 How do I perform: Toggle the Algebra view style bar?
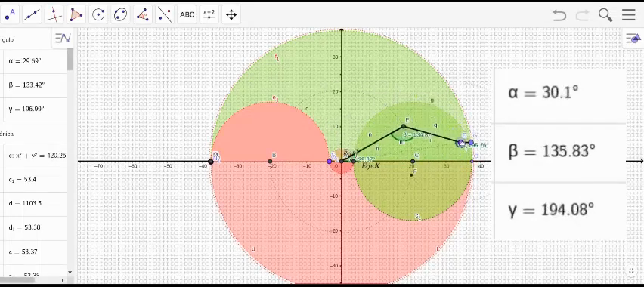point(63,39)
